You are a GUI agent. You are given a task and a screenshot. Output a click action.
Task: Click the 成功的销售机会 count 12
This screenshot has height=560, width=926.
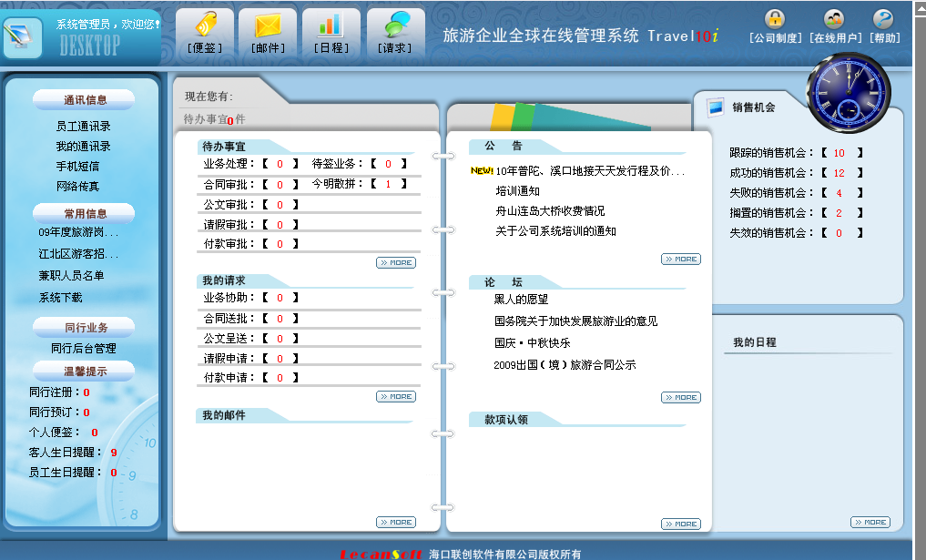(x=840, y=174)
